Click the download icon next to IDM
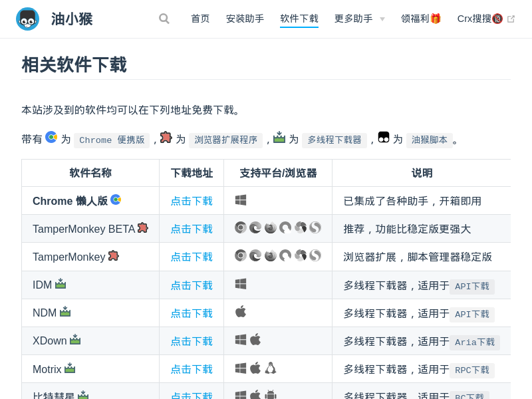 [61, 284]
